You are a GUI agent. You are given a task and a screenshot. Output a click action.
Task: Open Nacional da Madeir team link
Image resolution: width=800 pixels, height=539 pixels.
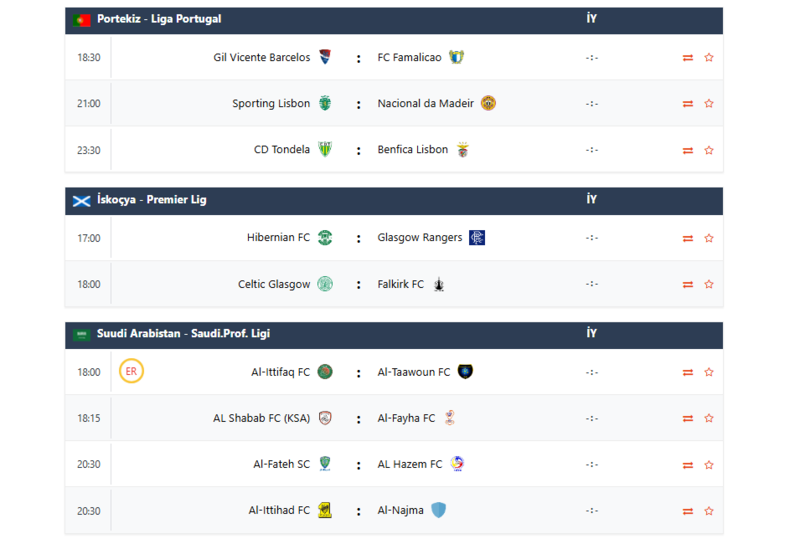point(424,103)
